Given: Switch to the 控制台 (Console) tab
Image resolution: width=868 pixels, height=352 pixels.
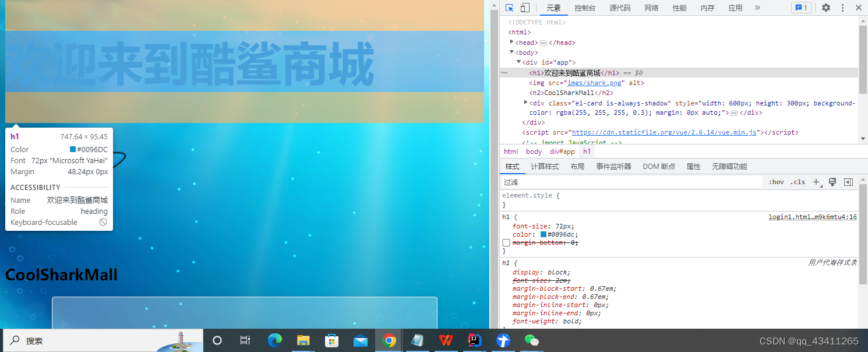Looking at the screenshot, I should click(585, 8).
